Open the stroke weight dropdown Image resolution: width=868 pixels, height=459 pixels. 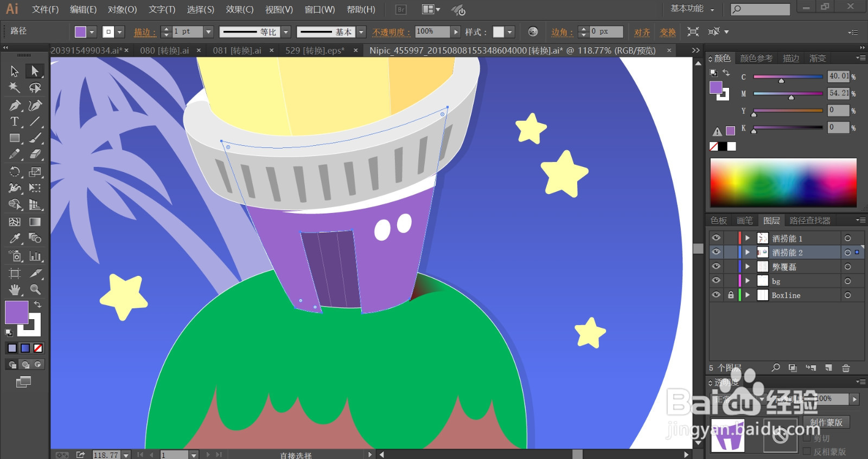tap(208, 32)
